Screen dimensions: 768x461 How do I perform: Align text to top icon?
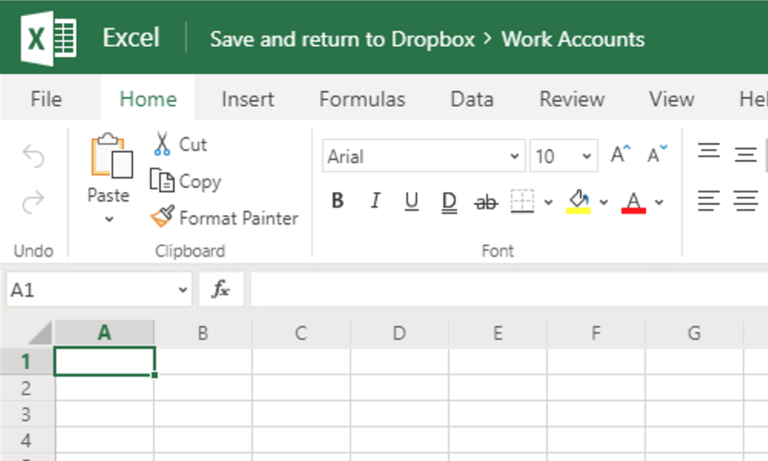(x=709, y=150)
